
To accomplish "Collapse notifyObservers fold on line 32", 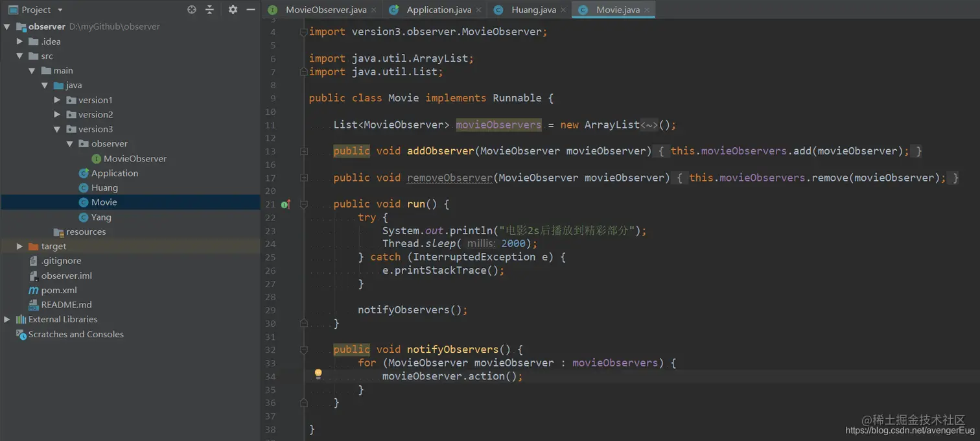I will point(303,350).
